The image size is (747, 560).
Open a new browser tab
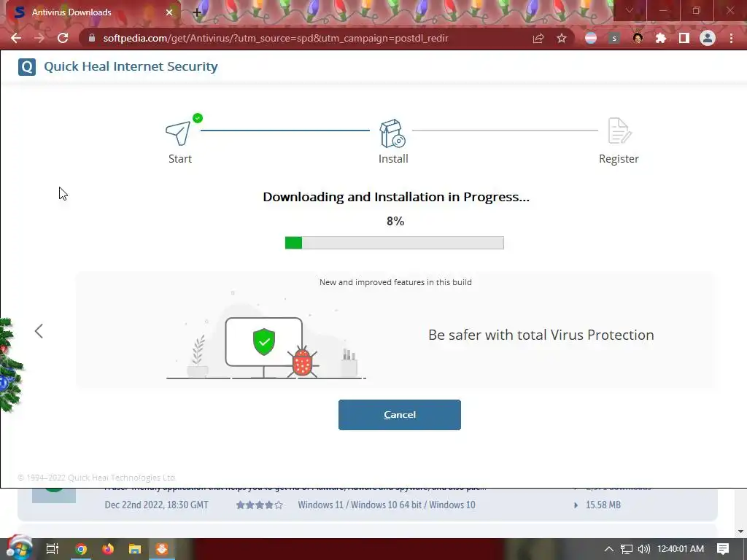coord(197,12)
